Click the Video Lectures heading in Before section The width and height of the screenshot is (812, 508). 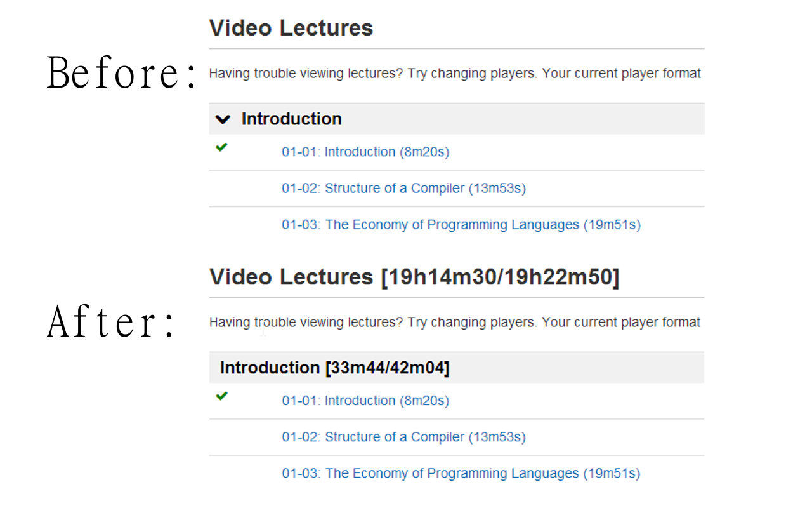point(291,29)
